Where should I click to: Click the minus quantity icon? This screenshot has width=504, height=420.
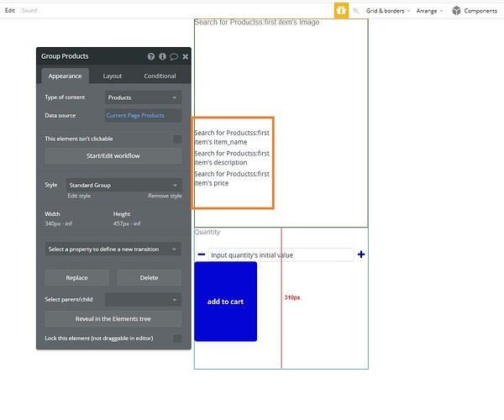[x=202, y=255]
